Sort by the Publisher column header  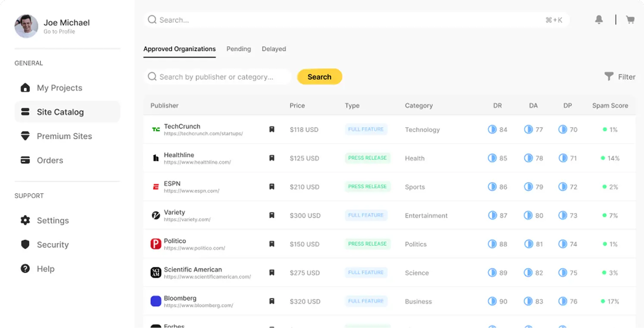(164, 106)
